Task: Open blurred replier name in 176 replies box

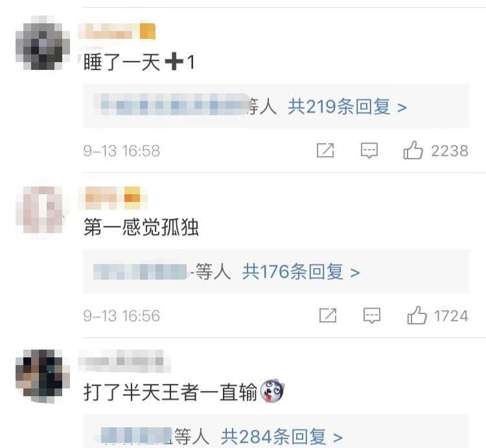Action: pyautogui.click(x=141, y=272)
